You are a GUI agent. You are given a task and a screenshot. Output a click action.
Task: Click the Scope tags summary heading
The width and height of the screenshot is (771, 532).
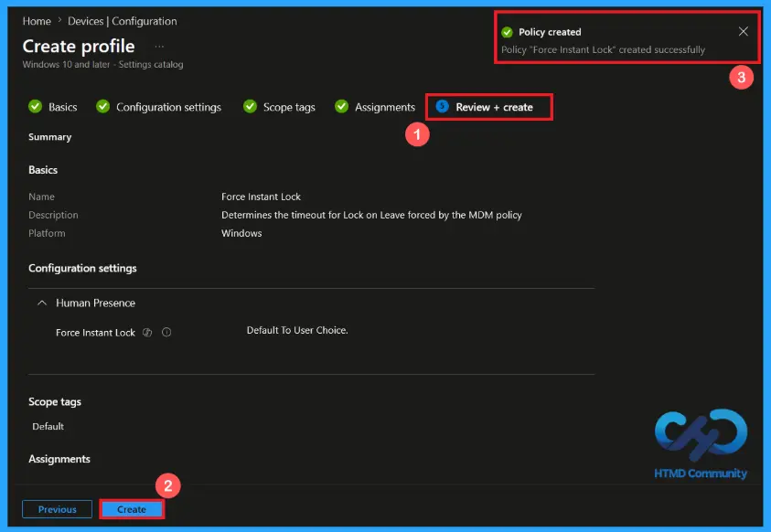pyautogui.click(x=55, y=402)
